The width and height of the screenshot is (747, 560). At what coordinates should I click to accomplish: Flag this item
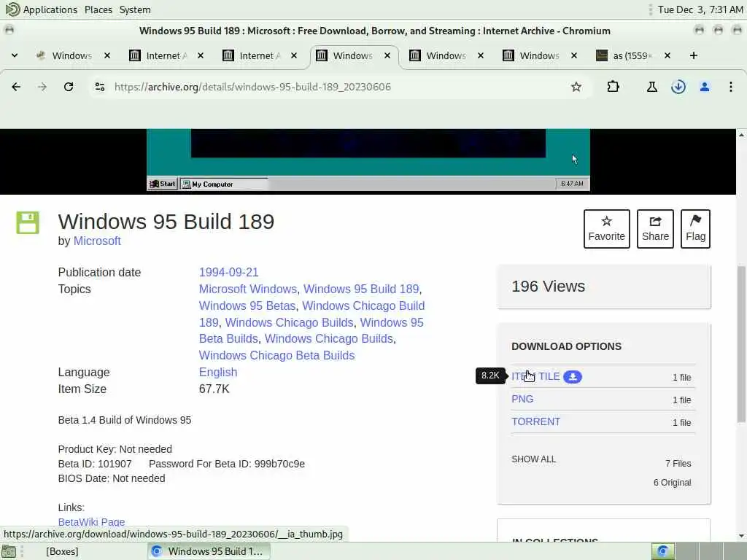(x=695, y=229)
